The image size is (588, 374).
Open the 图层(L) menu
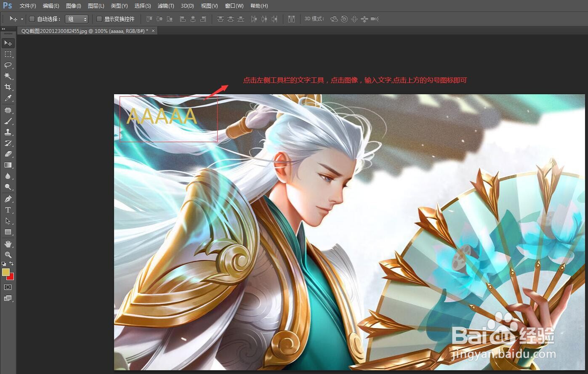point(96,6)
